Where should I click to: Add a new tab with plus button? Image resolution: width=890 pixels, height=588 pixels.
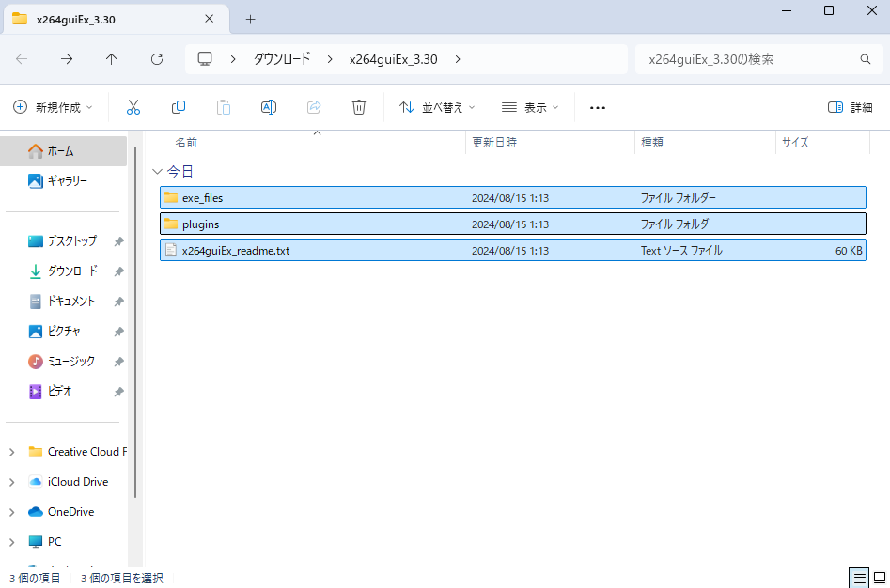pos(250,20)
